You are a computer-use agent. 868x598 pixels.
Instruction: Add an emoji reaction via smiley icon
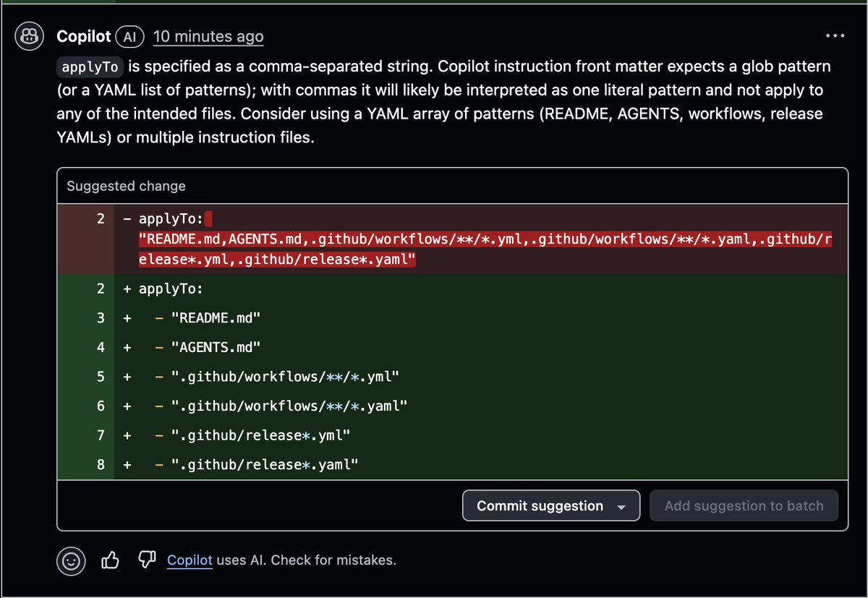(x=71, y=560)
